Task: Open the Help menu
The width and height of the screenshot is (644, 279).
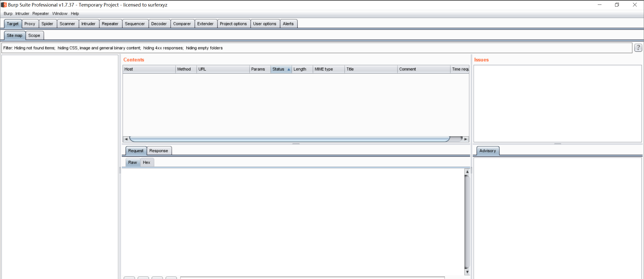Action: click(75, 14)
